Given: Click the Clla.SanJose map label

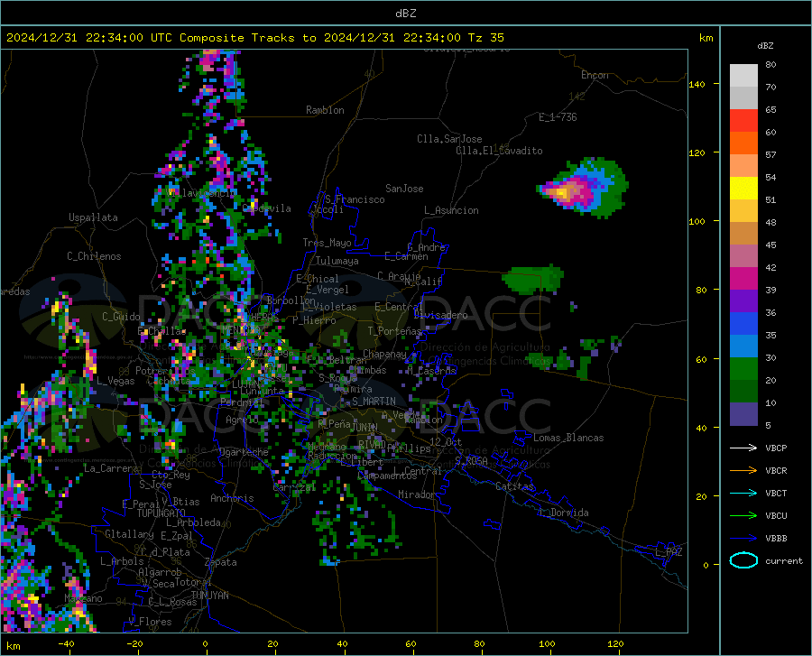Looking at the screenshot, I should pyautogui.click(x=449, y=139).
